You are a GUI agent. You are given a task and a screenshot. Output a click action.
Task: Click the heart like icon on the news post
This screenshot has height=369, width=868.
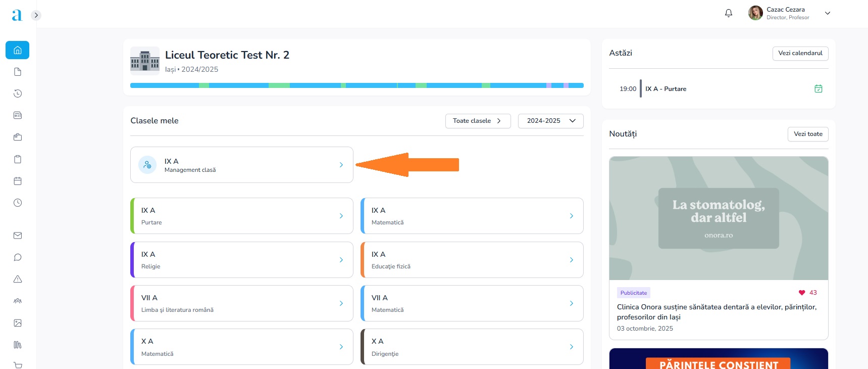point(801,293)
